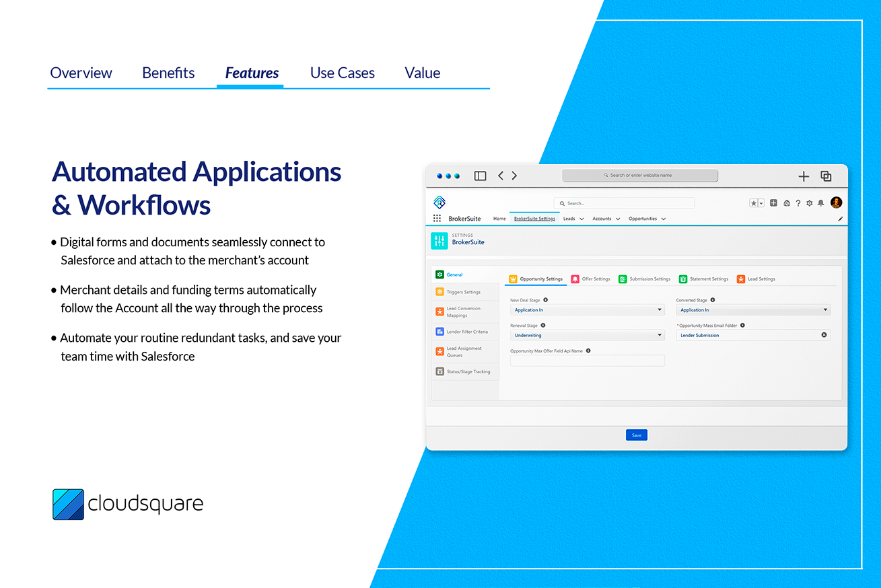
Task: Select the Triggers Settings sidebar item
Action: coord(465,291)
